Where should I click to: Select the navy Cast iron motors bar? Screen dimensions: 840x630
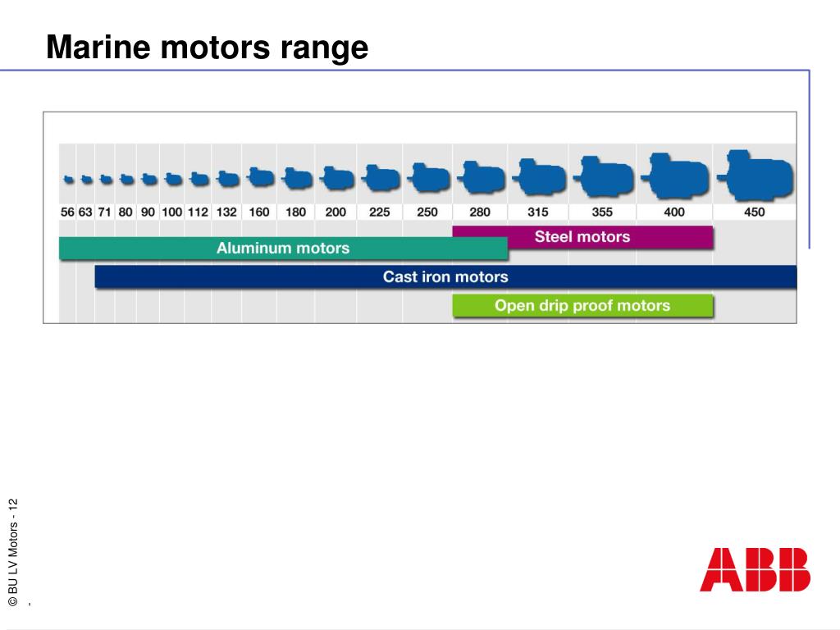coord(445,277)
